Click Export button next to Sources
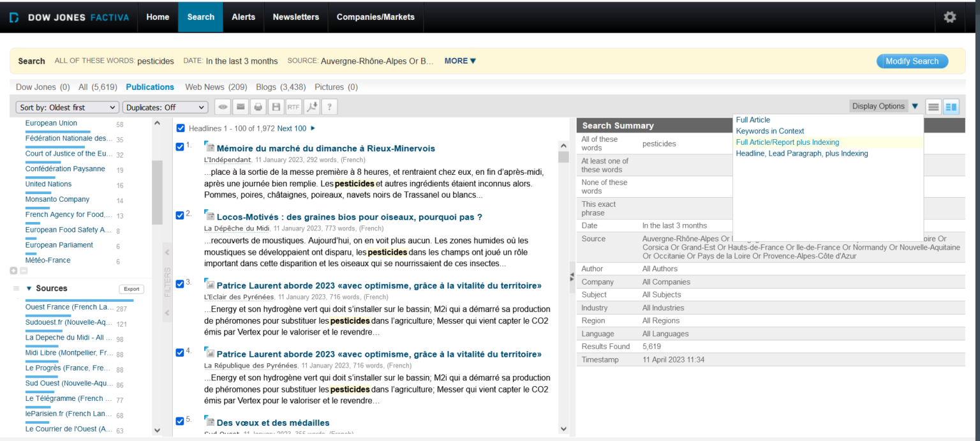The width and height of the screenshot is (980, 441). [131, 289]
